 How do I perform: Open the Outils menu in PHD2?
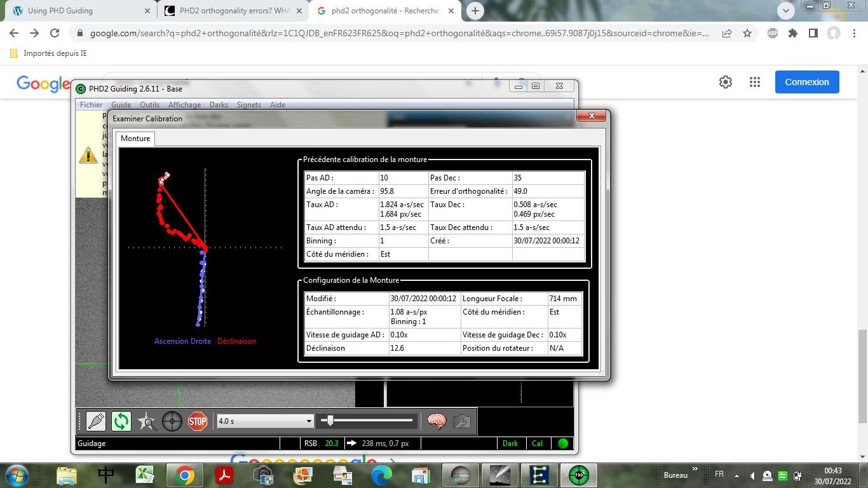tap(149, 105)
